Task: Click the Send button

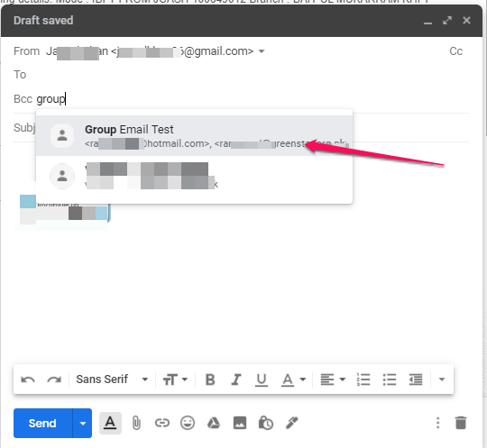Action: tap(42, 423)
